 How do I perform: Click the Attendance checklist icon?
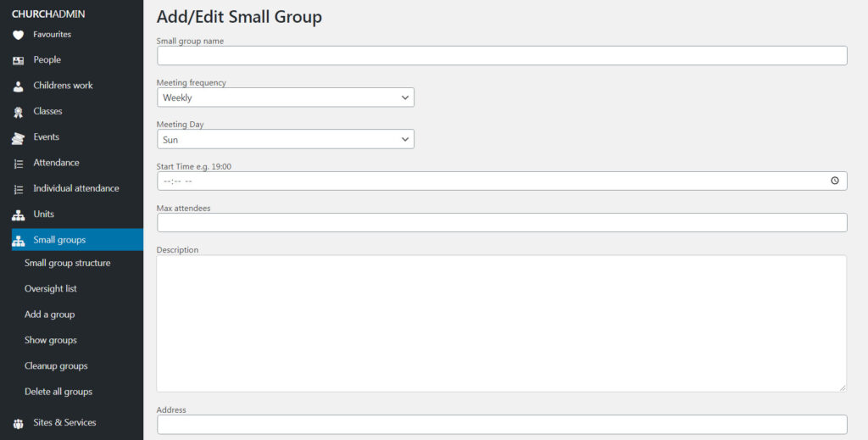pyautogui.click(x=18, y=164)
